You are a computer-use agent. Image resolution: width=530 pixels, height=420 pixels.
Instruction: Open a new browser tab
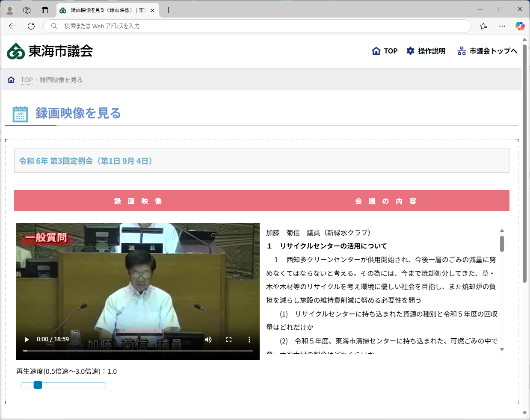(x=168, y=10)
